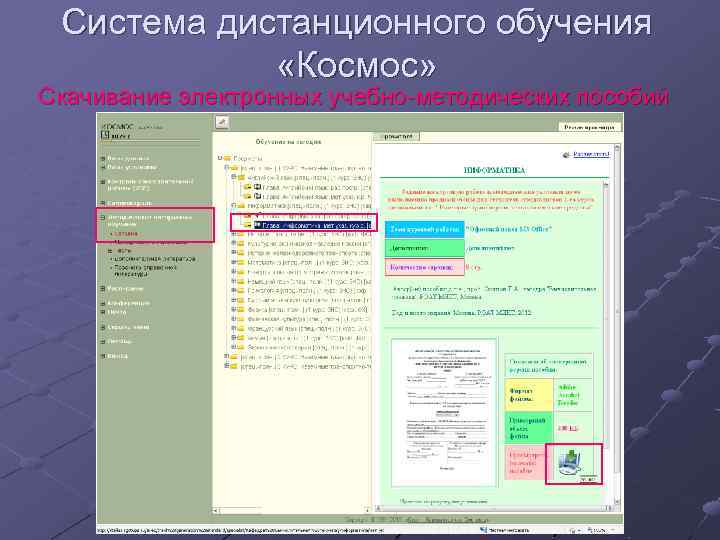The image size is (720, 540).
Task: Click the printer icon beside Распечатать
Action: 566,155
